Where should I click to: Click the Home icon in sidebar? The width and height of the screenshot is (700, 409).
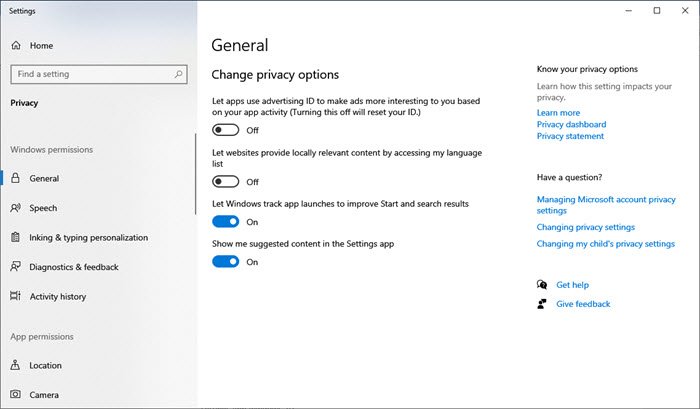click(16, 45)
